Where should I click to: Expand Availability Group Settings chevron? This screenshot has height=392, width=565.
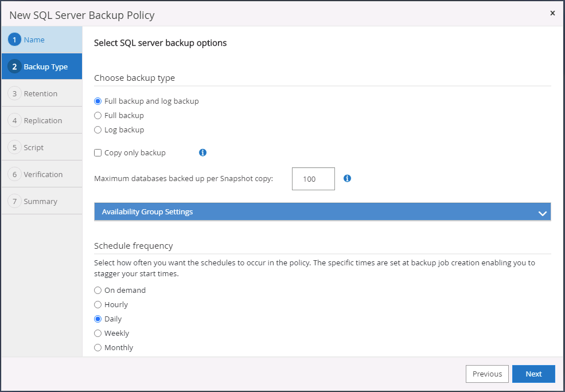[542, 213]
